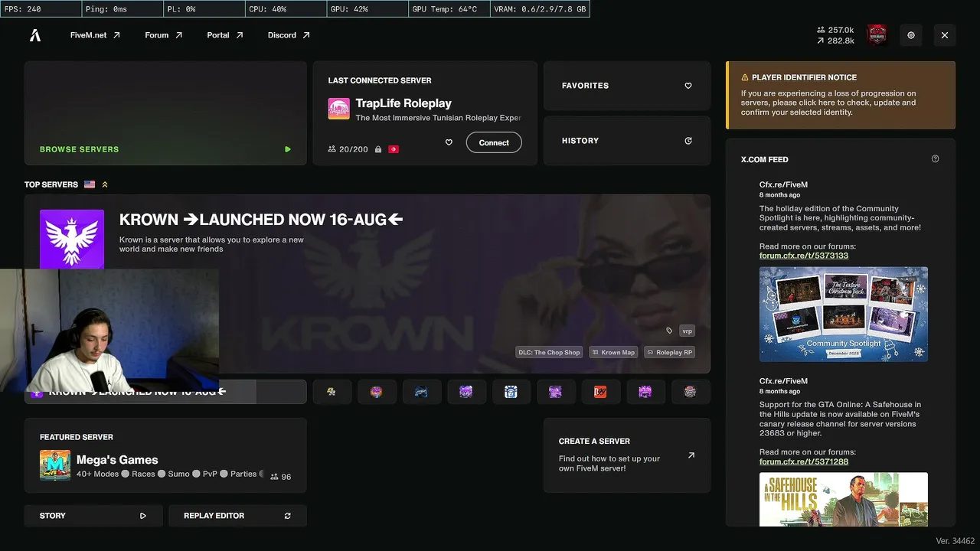
Task: Click the warning triangle icon in notice
Action: (x=745, y=77)
